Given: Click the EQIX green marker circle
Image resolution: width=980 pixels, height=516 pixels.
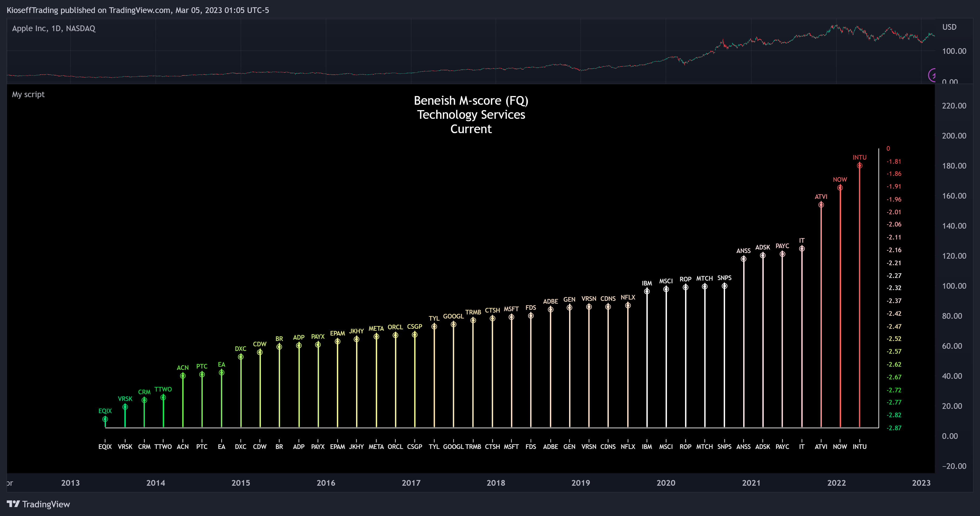Looking at the screenshot, I should tap(105, 419).
